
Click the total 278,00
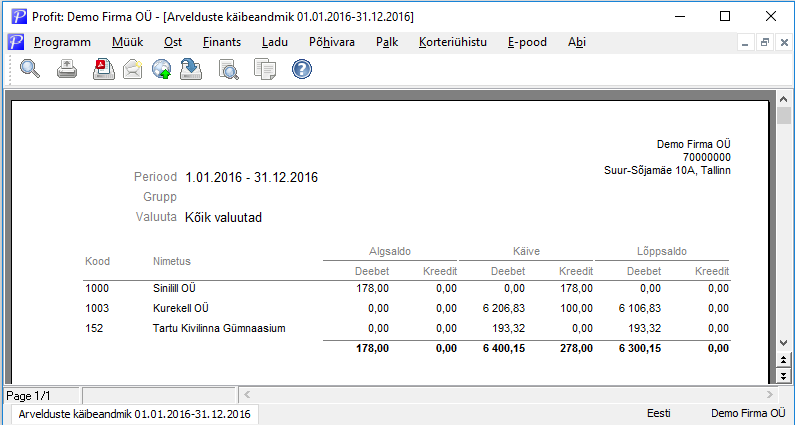(575, 348)
